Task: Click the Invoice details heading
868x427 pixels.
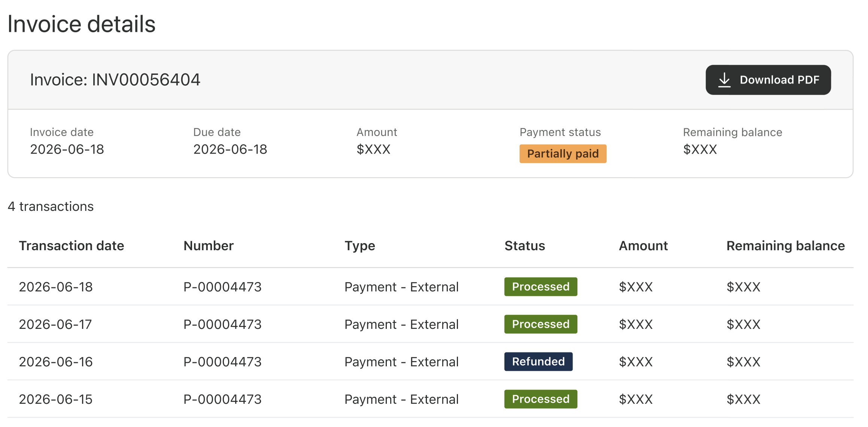Action: pyautogui.click(x=81, y=24)
